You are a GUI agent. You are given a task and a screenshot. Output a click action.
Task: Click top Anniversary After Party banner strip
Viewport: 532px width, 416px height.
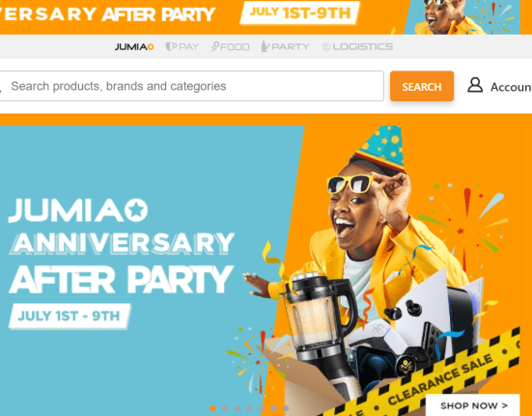[x=260, y=17]
